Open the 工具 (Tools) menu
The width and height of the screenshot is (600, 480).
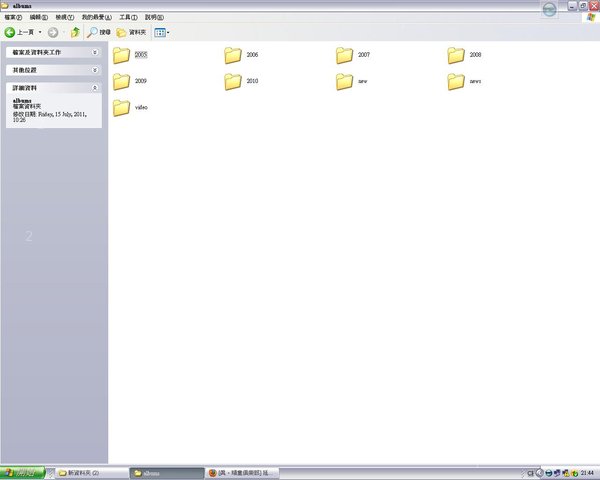[128, 17]
